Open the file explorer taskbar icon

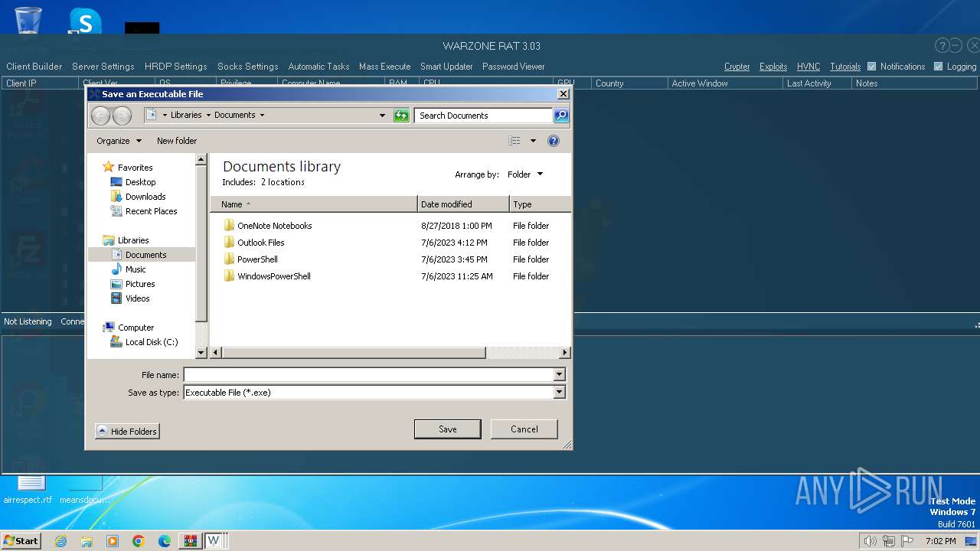tap(87, 541)
